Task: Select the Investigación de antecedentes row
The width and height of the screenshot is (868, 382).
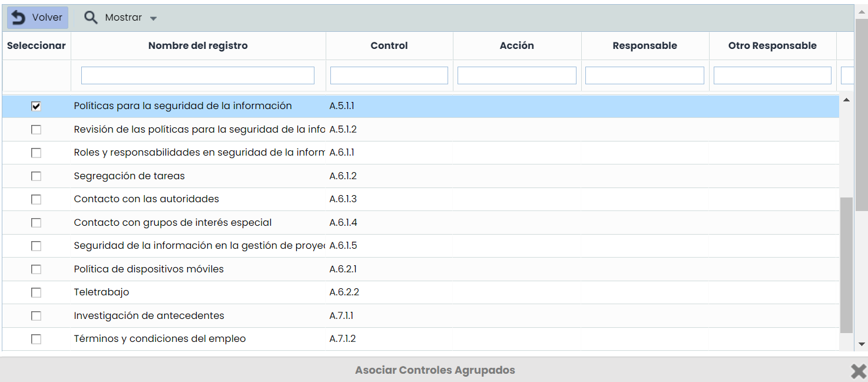Action: [x=149, y=316]
